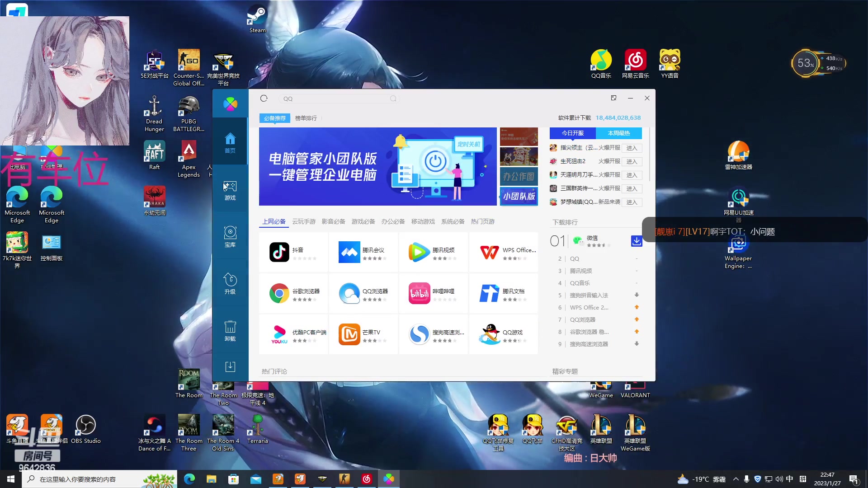Screen dimensions: 868x488
Task: Click the 电脑管家小团队版 banner
Action: pyautogui.click(x=378, y=166)
